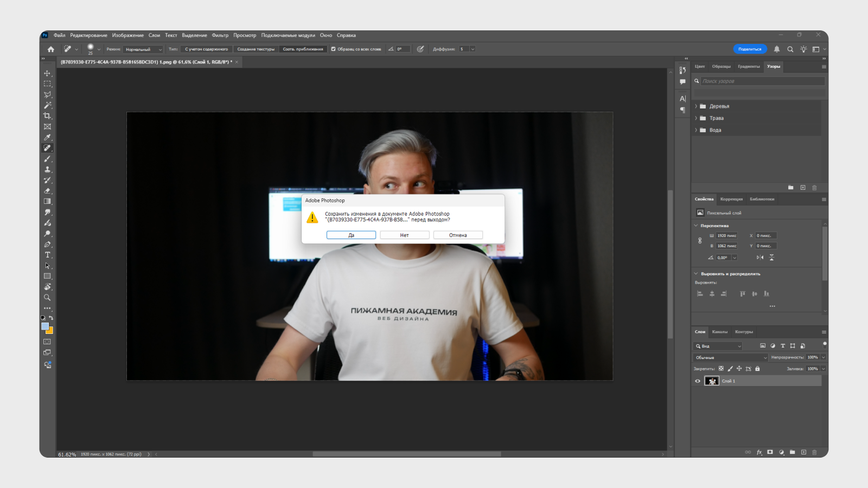
Task: Open the blend mode dropdown Обычные
Action: pyautogui.click(x=730, y=357)
